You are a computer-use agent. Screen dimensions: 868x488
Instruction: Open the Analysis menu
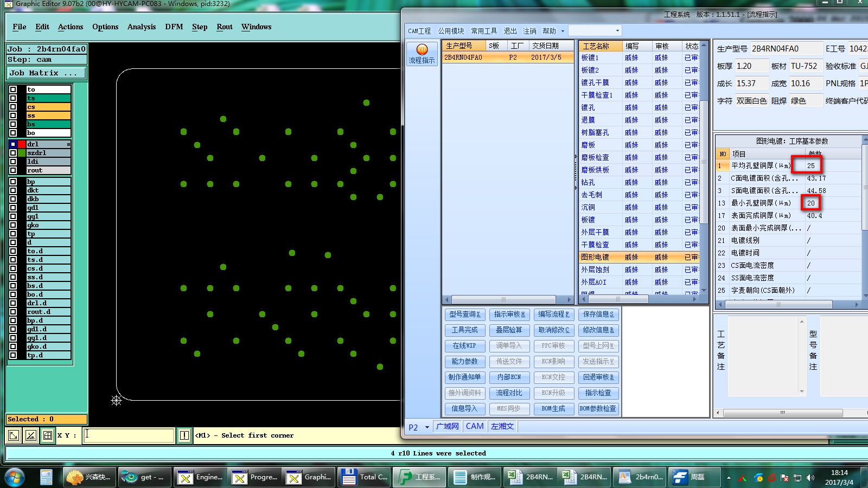[x=142, y=27]
